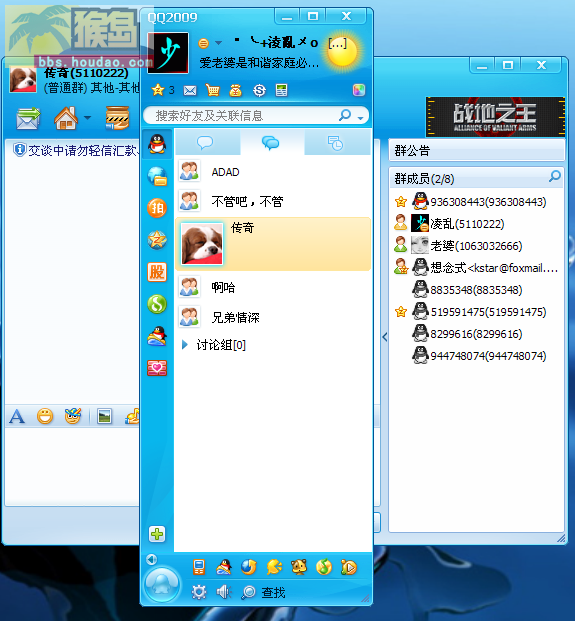Viewport: 575px width, 621px height.
Task: Open the TT browser icon in bottom bar
Action: 249,567
